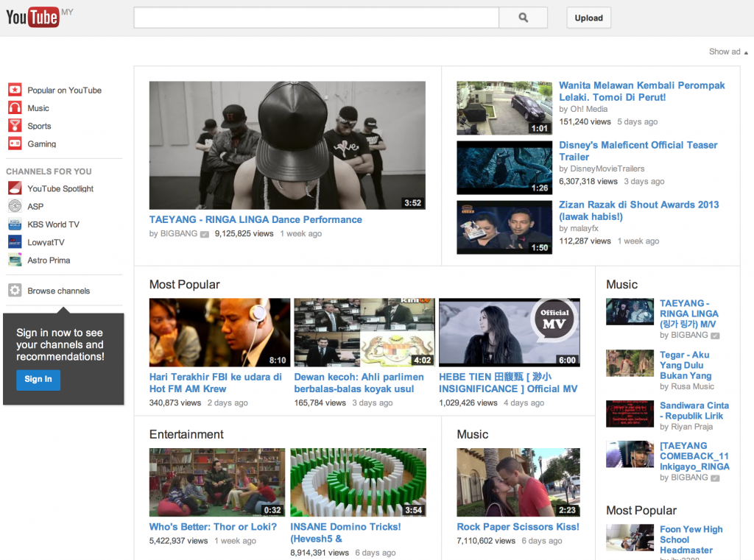Image resolution: width=754 pixels, height=560 pixels.
Task: Click the Upload button
Action: pyautogui.click(x=588, y=18)
